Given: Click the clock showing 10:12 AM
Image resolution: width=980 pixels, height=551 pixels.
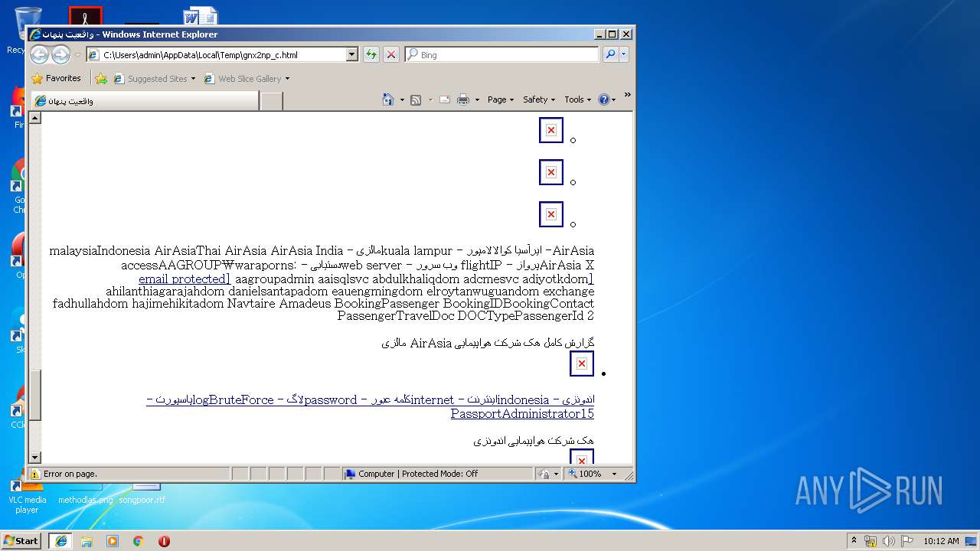Looking at the screenshot, I should (941, 541).
